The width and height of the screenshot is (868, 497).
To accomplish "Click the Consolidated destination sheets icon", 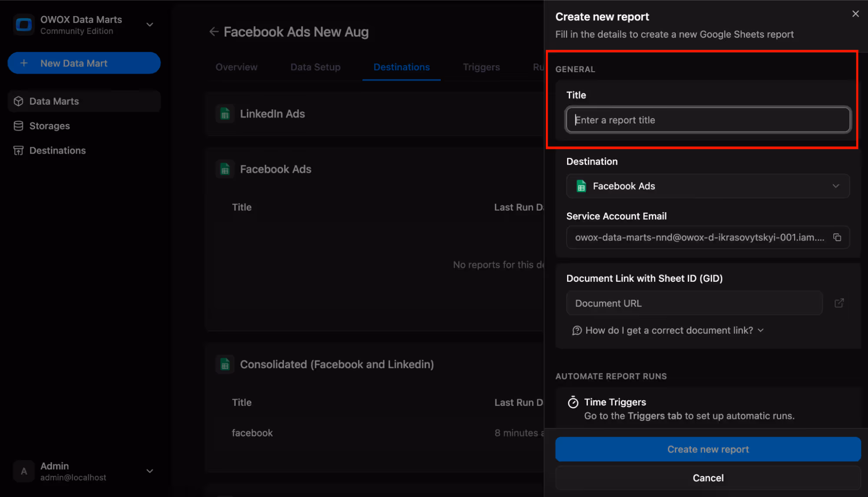I will 225,365.
